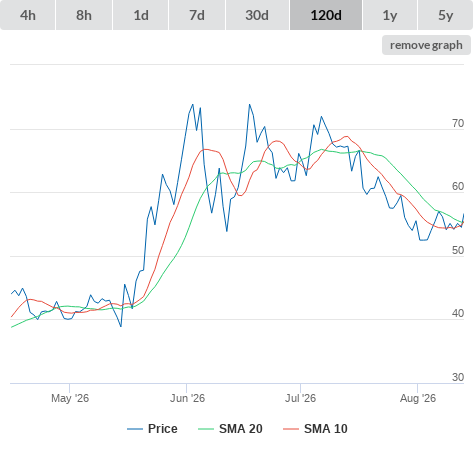
Task: Click the red SMA 10 legend line marker
Action: pyautogui.click(x=291, y=429)
